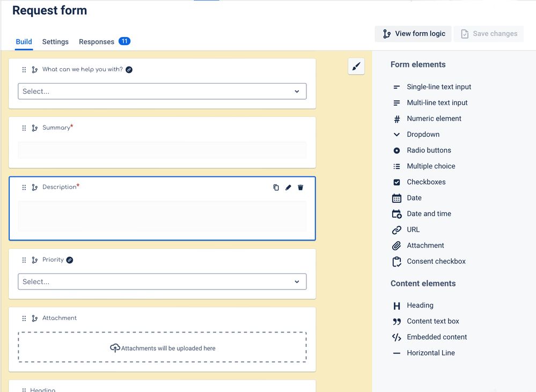The height and width of the screenshot is (392, 536).
Task: Add Multiple choice element label
Action: click(431, 166)
